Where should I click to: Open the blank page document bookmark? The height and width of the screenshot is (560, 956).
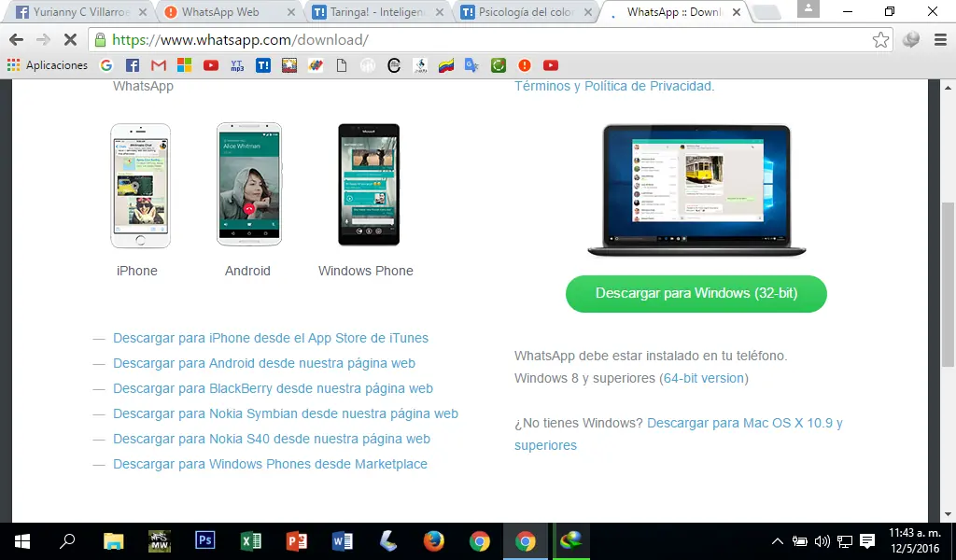[x=342, y=65]
